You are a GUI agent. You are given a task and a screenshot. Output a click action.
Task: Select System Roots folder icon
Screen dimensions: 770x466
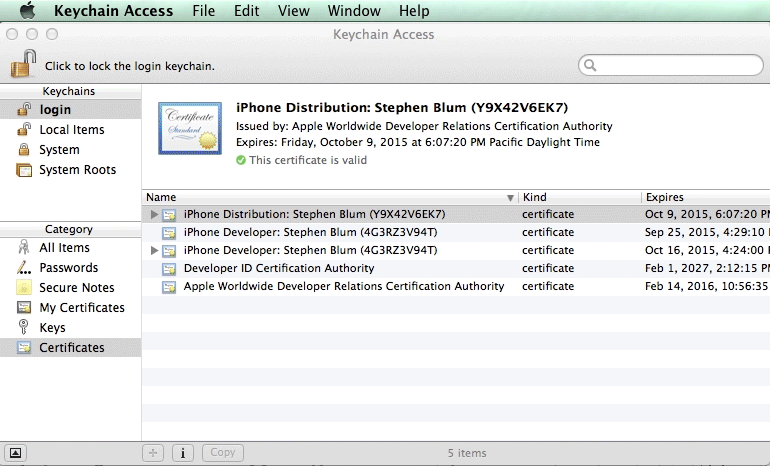point(24,170)
